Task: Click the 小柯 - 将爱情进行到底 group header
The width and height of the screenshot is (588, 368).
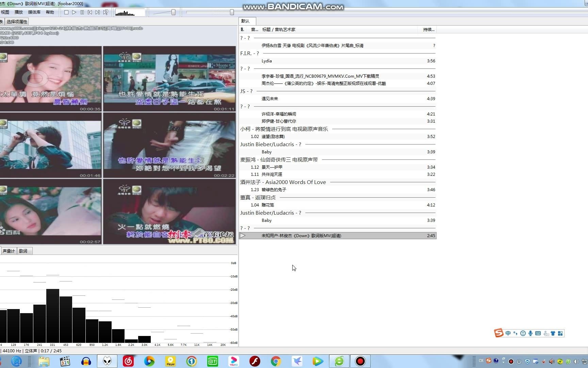Action: (x=338, y=129)
